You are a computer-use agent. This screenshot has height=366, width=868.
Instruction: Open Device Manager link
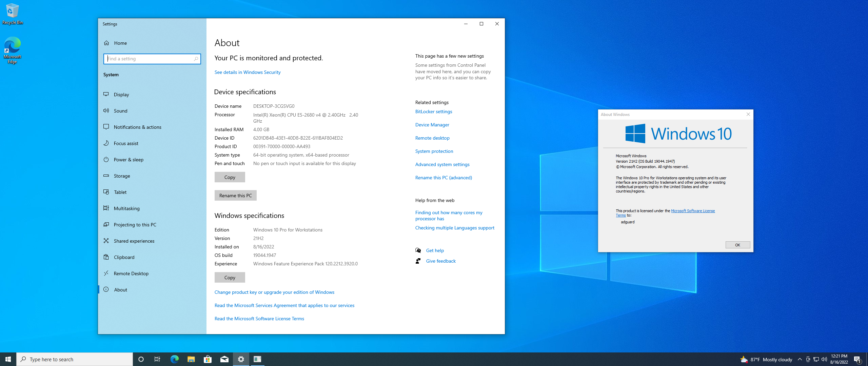click(x=432, y=125)
